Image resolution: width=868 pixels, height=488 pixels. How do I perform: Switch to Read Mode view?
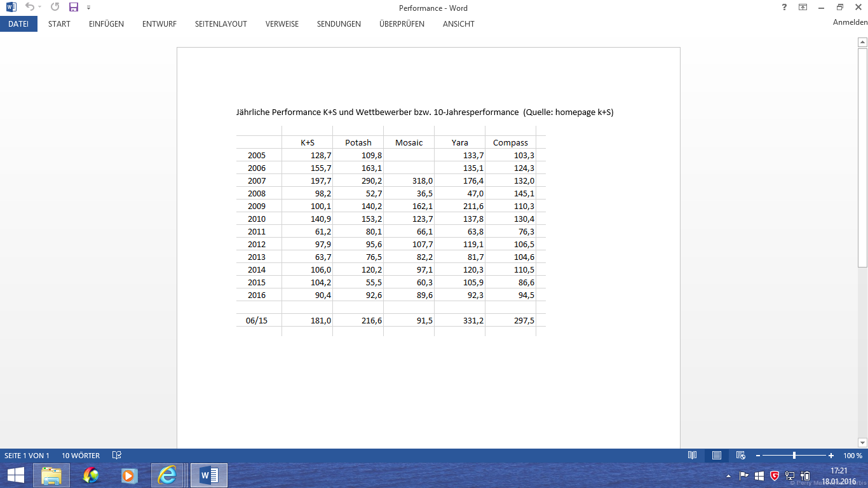(693, 456)
